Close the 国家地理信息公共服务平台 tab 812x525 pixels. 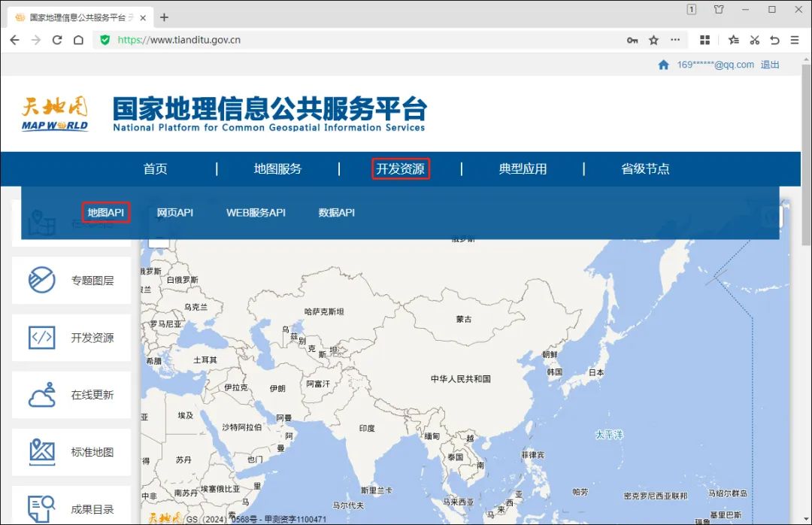tap(143, 17)
